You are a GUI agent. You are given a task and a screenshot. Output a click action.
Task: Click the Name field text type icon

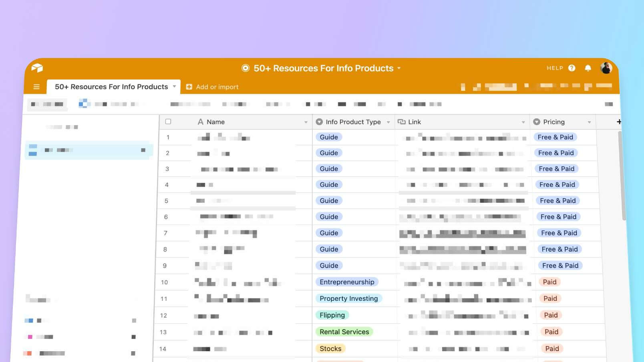click(x=201, y=122)
